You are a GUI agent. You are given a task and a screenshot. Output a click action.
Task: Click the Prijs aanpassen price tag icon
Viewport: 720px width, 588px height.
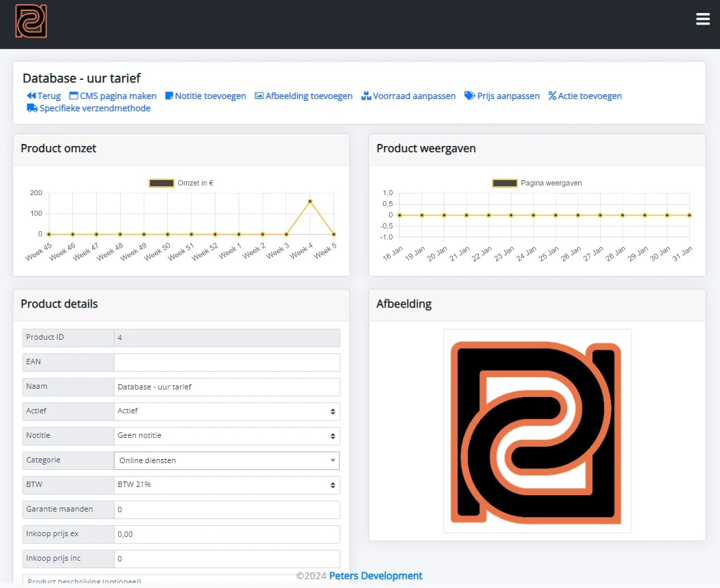pos(468,96)
